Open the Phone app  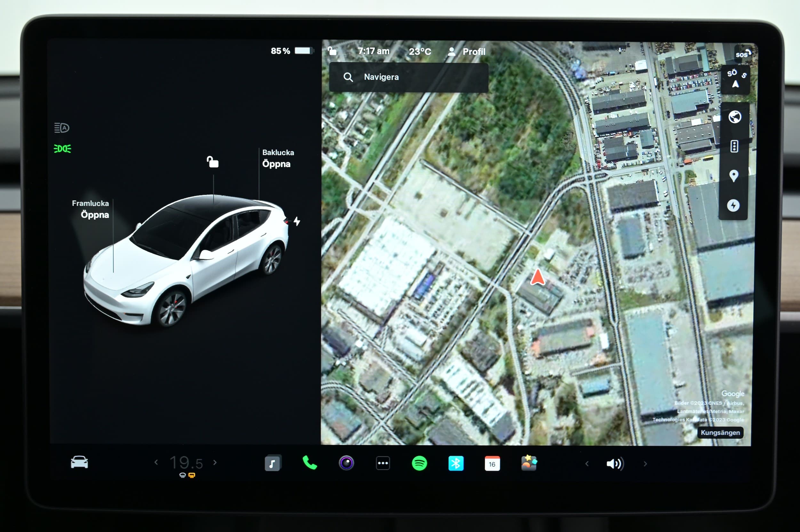tap(309, 463)
